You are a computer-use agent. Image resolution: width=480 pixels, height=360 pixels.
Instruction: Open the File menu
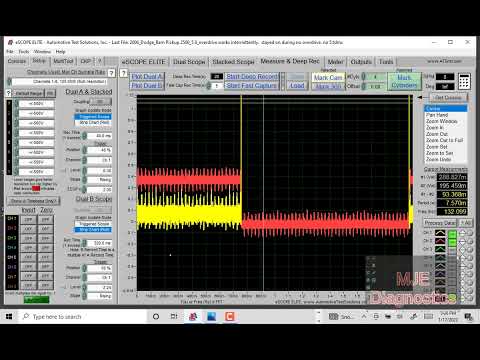pyautogui.click(x=10, y=52)
